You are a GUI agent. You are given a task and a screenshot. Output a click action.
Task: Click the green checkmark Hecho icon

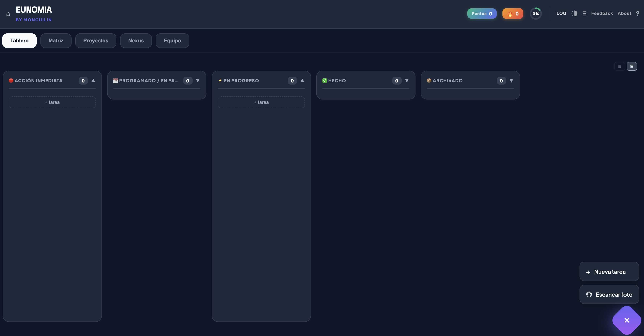pos(324,81)
